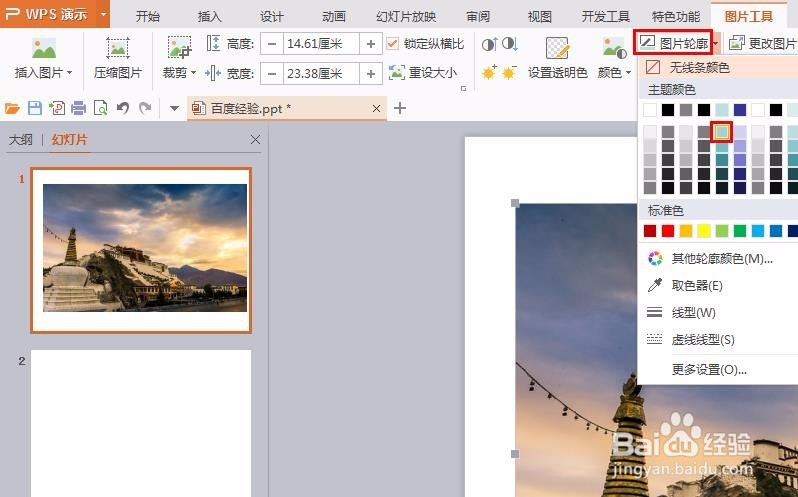Add a new document tab
Viewport: 798px width, 497px height.
[x=400, y=108]
